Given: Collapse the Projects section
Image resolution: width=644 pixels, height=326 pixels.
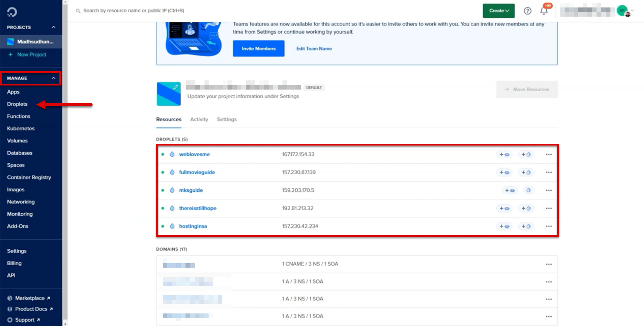Looking at the screenshot, I should [x=53, y=27].
